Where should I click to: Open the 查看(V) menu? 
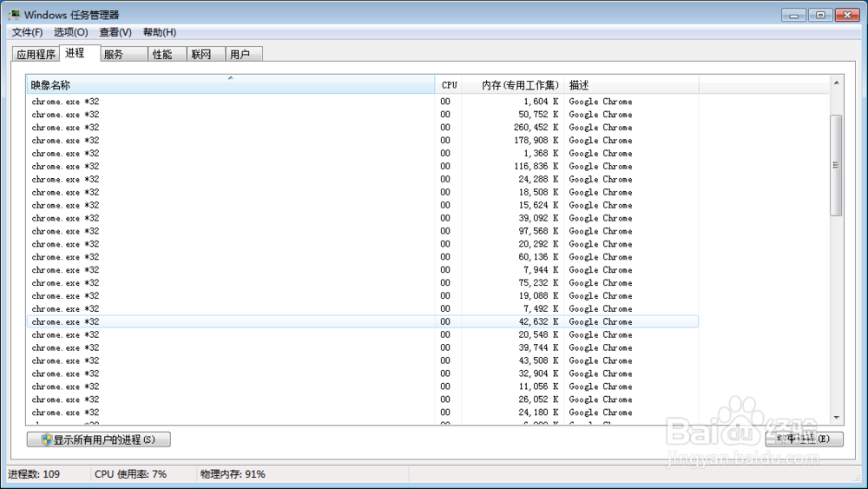(115, 32)
